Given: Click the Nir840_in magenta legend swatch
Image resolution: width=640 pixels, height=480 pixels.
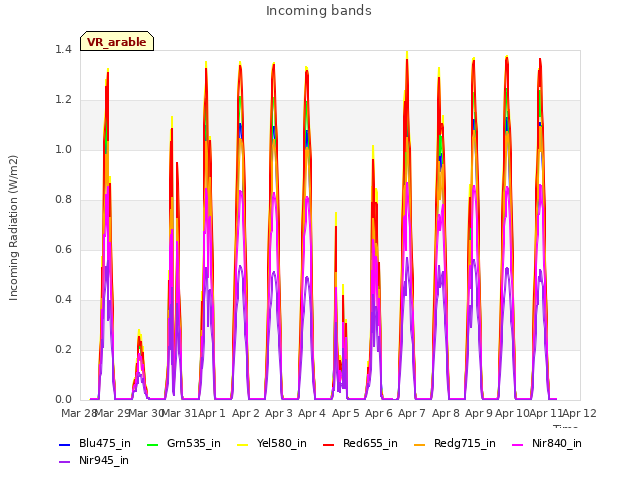Looking at the screenshot, I should click(x=518, y=444).
